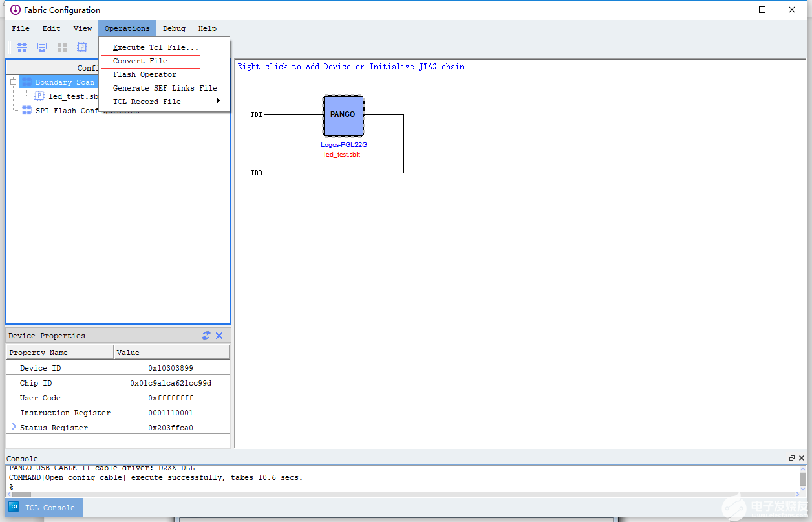
Task: Click the TDO label in the chain
Action: [257, 173]
